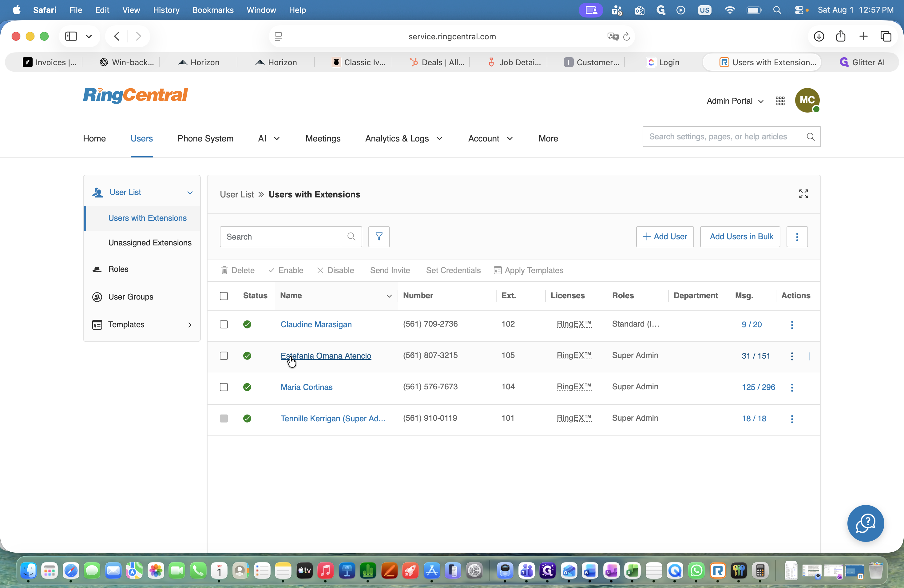The height and width of the screenshot is (588, 904).
Task: Focus the search settings and help field
Action: click(732, 137)
